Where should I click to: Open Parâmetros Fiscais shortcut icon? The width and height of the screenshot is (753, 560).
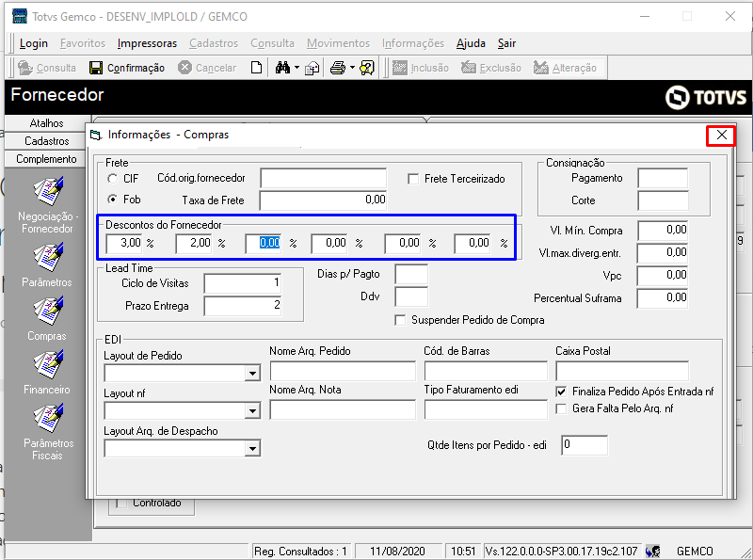pos(49,418)
